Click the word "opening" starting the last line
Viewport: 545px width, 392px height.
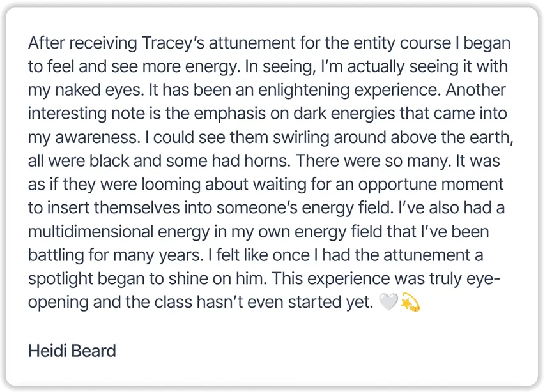(x=58, y=302)
